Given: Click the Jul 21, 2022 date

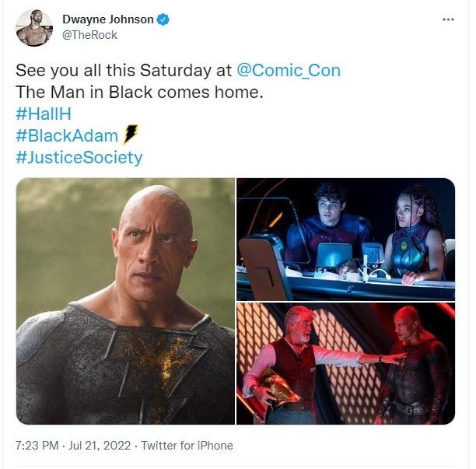Looking at the screenshot, I should 100,446.
